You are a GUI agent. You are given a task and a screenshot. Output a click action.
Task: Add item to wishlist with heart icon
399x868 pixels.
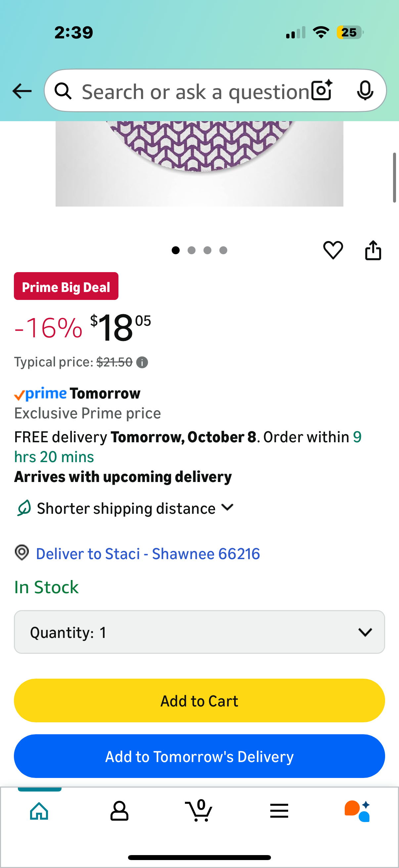[x=333, y=250]
